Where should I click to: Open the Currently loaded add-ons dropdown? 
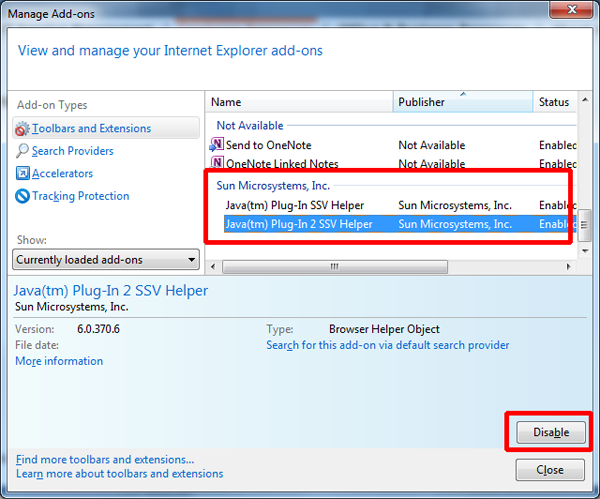point(106,260)
